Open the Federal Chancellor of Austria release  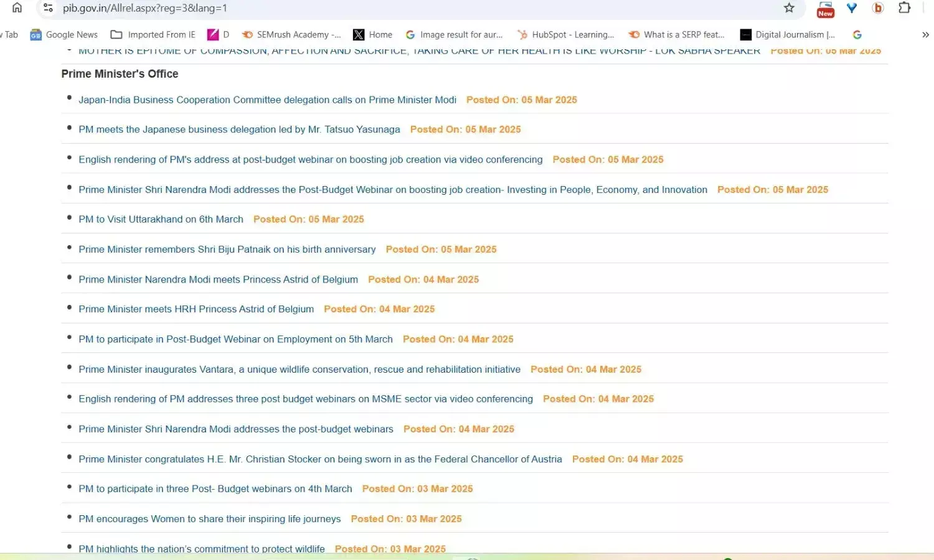[x=320, y=459]
